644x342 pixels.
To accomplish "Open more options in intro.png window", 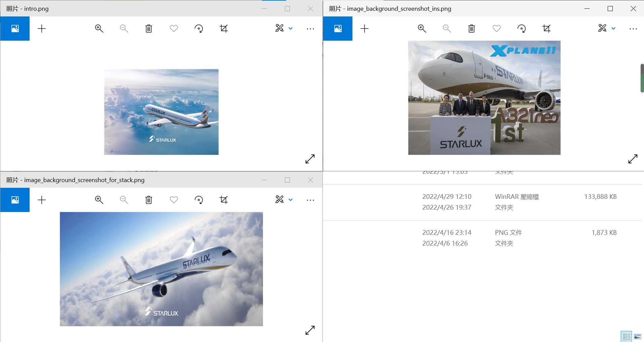I will (x=310, y=29).
